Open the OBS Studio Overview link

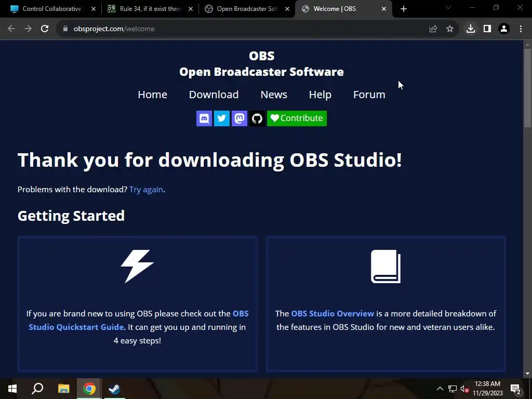coord(332,313)
